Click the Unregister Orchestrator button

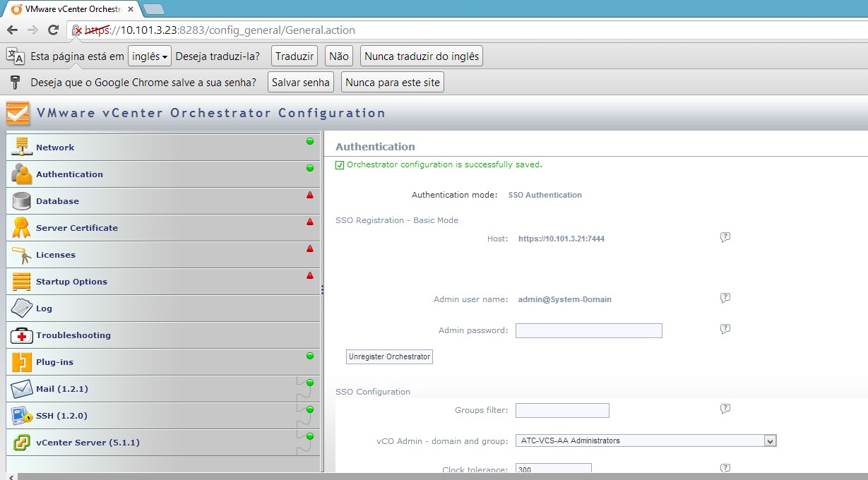tap(389, 357)
